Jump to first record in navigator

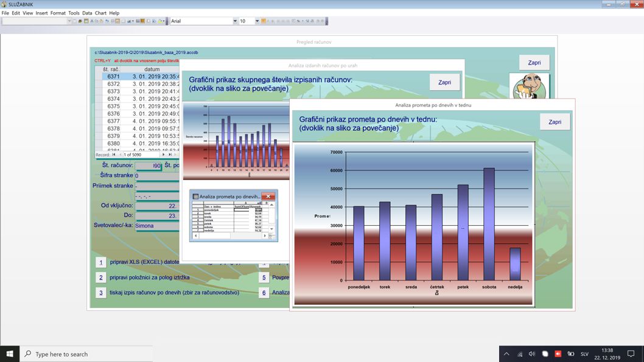point(114,155)
